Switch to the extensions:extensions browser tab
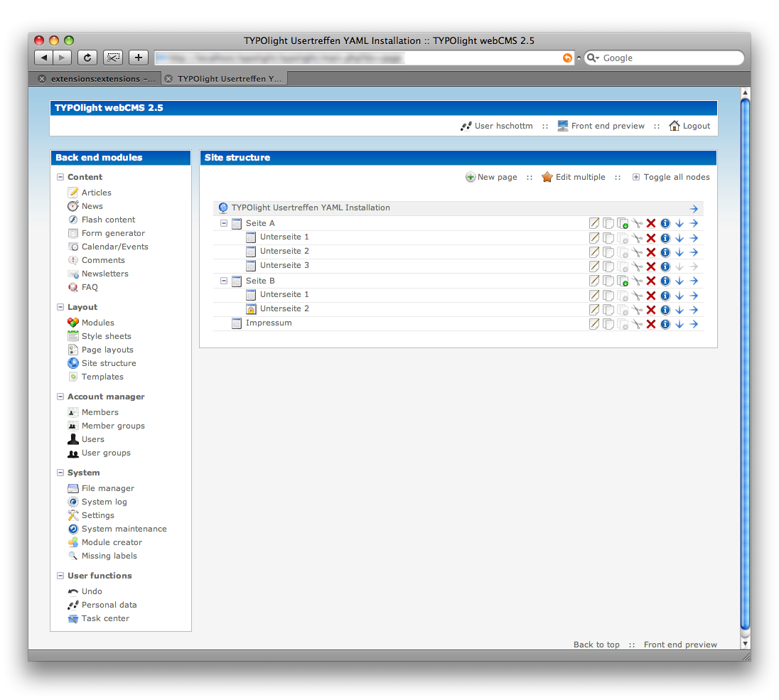The width and height of the screenshot is (779, 700). pyautogui.click(x=100, y=79)
